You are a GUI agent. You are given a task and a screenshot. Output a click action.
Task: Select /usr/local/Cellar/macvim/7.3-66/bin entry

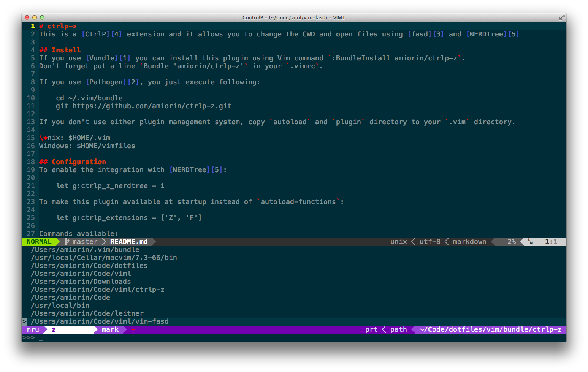click(104, 258)
